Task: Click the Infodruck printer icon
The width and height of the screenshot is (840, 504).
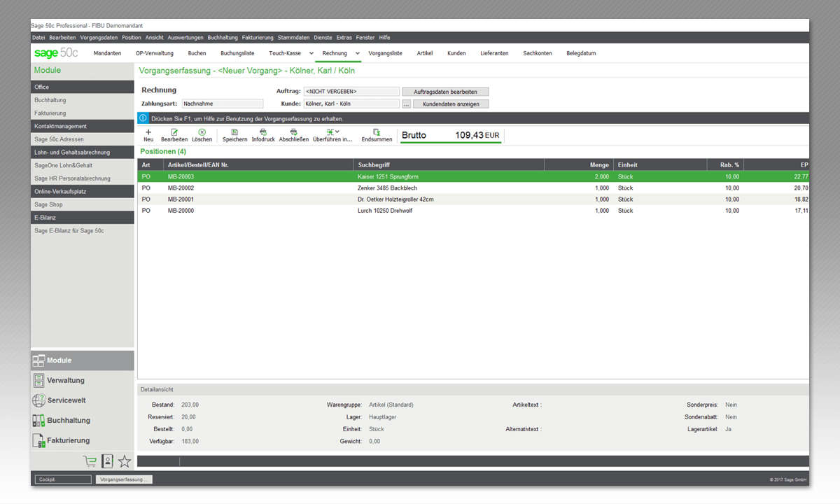Action: click(x=263, y=132)
